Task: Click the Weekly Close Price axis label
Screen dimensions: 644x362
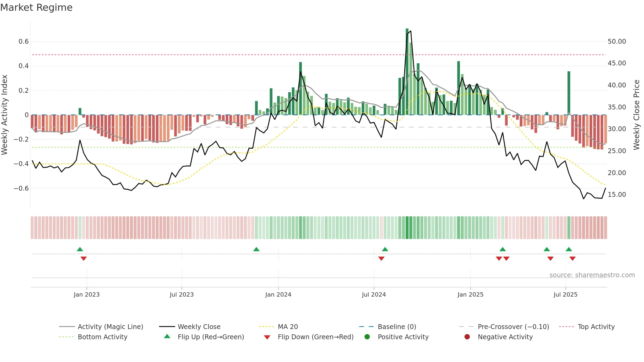Action: pos(636,115)
